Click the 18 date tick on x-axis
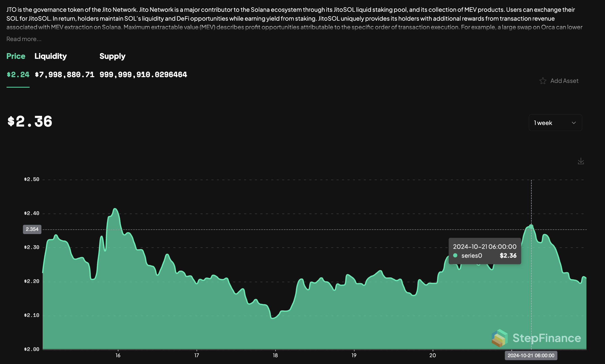Image resolution: width=605 pixels, height=364 pixels. point(275,355)
